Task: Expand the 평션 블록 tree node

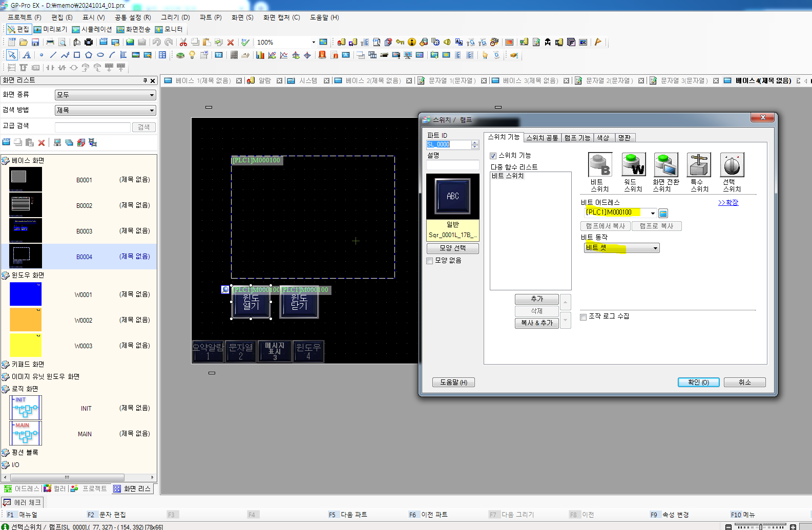Action: tap(6, 453)
